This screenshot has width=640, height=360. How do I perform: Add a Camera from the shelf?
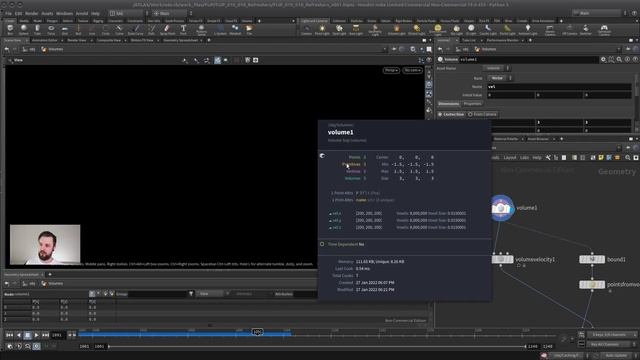pyautogui.click(x=306, y=29)
